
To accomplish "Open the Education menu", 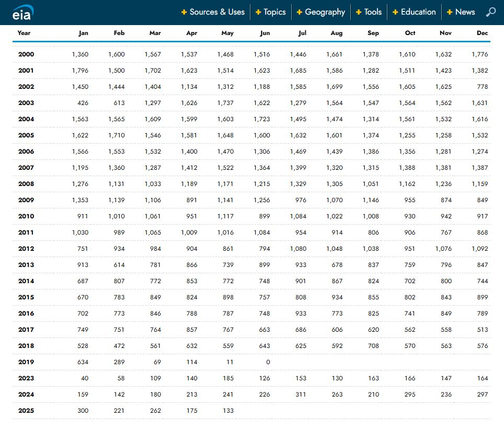I will [x=418, y=12].
